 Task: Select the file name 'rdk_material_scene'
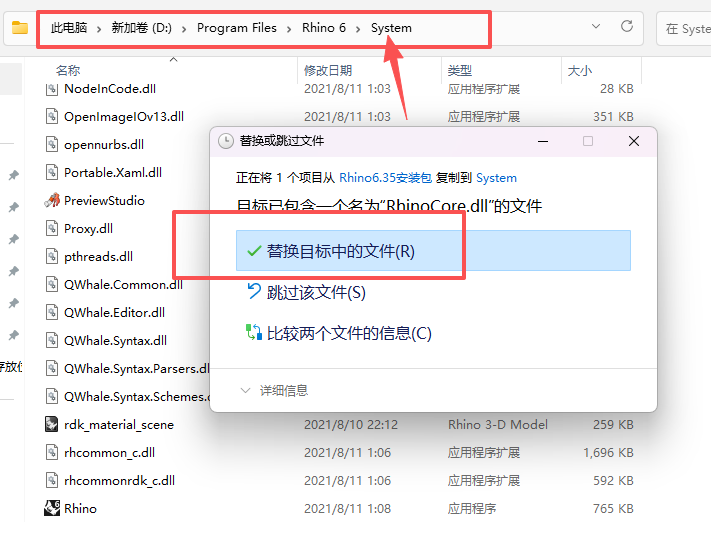(119, 425)
